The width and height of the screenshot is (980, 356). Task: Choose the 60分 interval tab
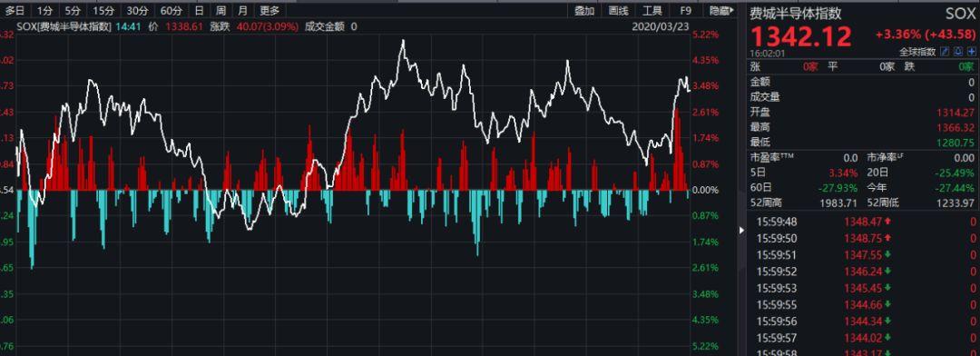(171, 11)
